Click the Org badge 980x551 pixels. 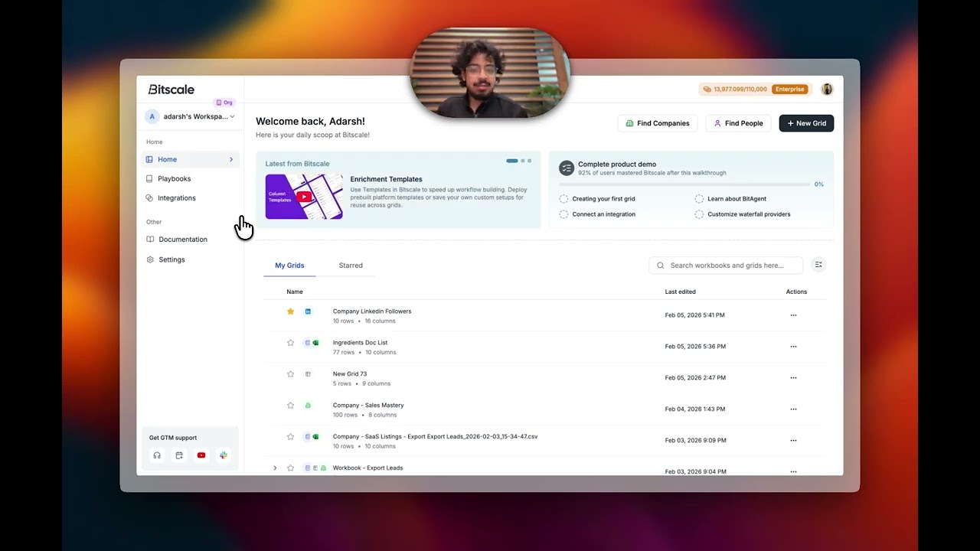point(224,103)
